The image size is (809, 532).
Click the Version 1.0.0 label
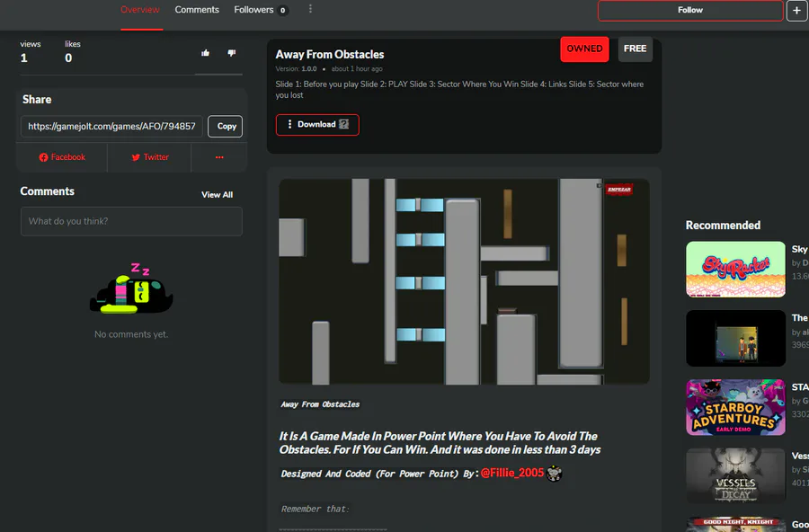[296, 68]
